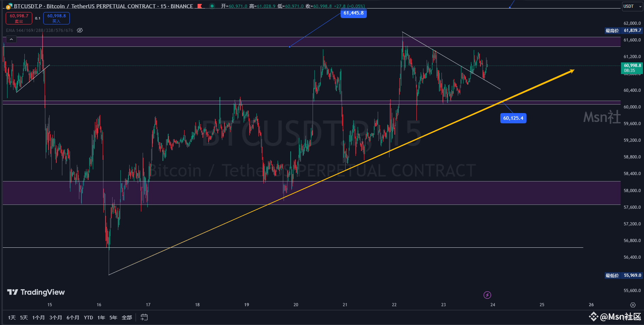The image size is (644, 325).
Task: Switch to the YTD time range
Action: pyautogui.click(x=88, y=318)
